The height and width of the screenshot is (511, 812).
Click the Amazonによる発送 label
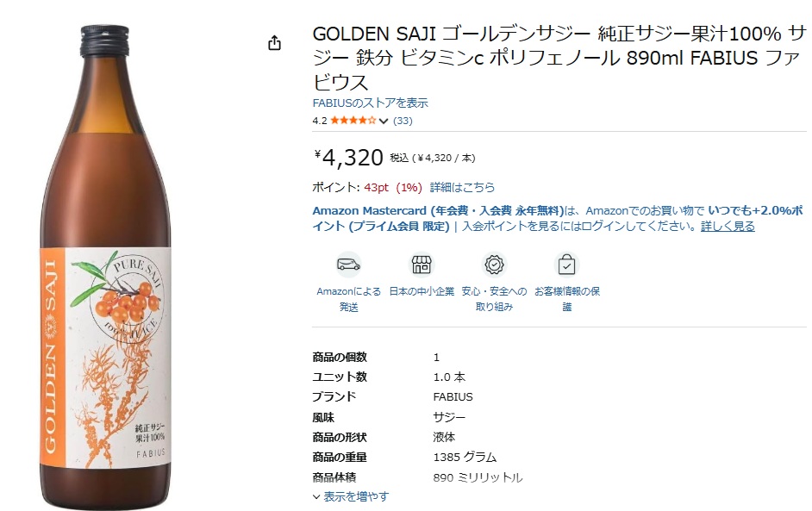[x=348, y=299]
